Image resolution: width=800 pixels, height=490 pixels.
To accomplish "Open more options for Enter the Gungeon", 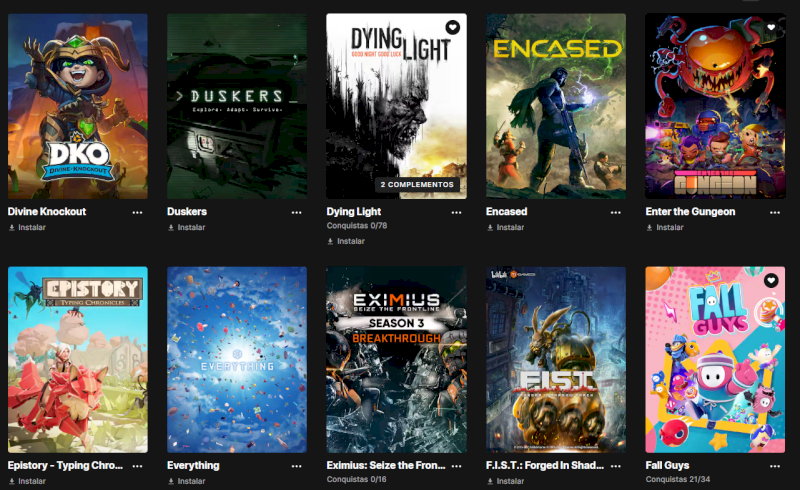I will point(775,212).
